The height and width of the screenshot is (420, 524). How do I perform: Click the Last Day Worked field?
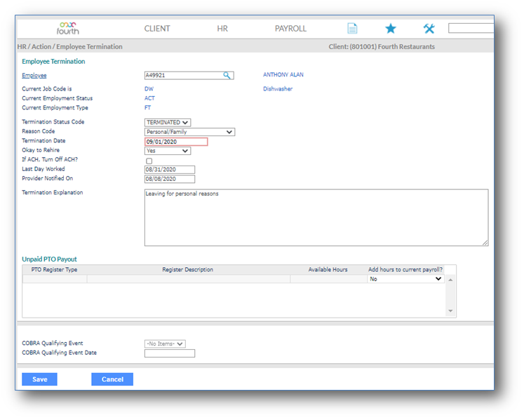click(x=170, y=170)
